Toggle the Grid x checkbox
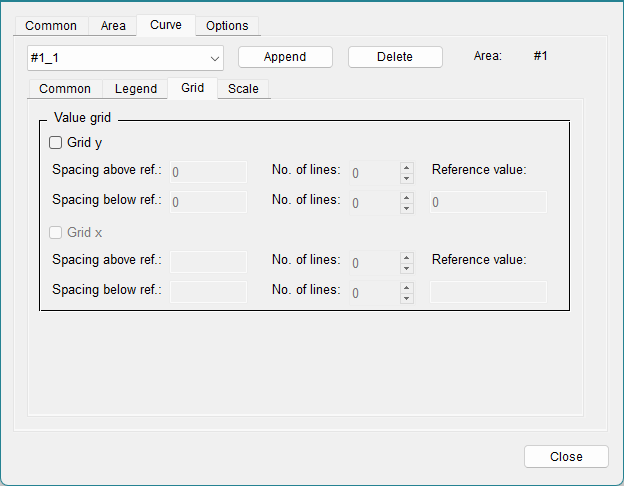 [x=55, y=232]
